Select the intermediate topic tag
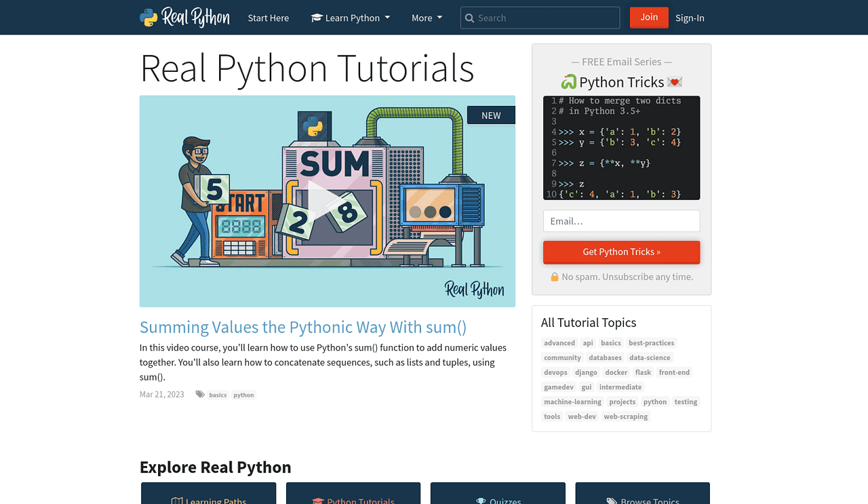The image size is (868, 504). pos(620,387)
